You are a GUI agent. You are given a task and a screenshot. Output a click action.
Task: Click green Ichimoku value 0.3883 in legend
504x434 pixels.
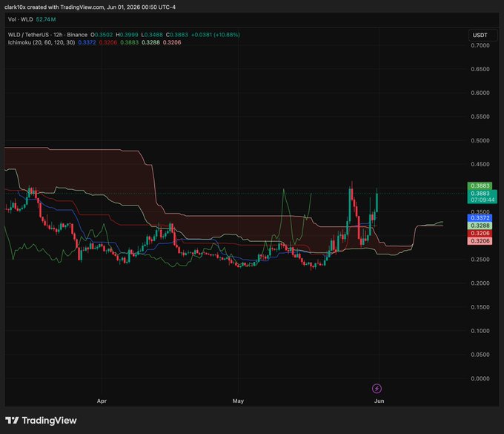(129, 42)
